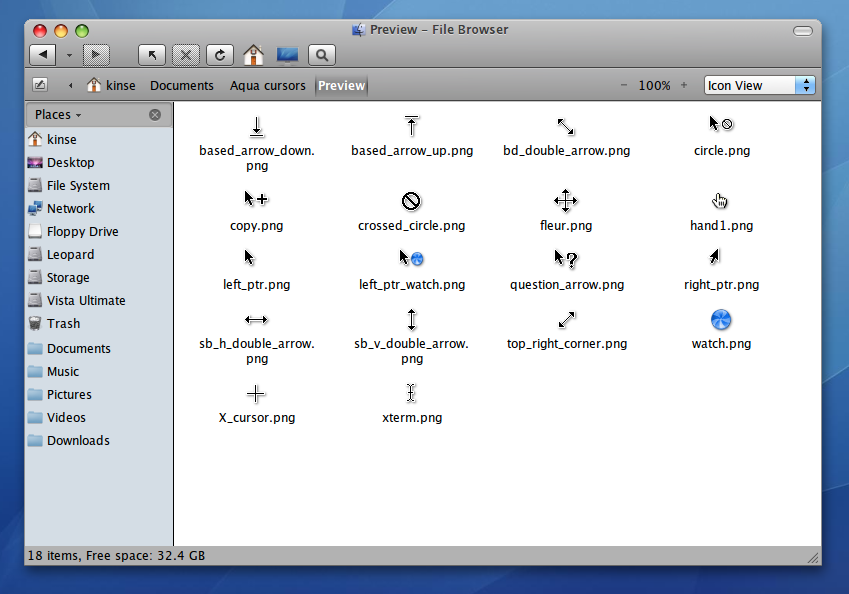Select the Aqua cursors path button
Viewport: 849px width, 594px height.
267,85
